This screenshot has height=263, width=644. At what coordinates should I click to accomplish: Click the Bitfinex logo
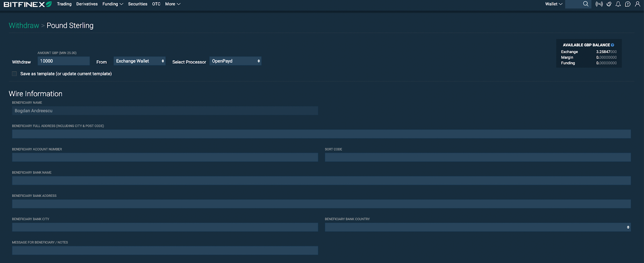coord(27,4)
